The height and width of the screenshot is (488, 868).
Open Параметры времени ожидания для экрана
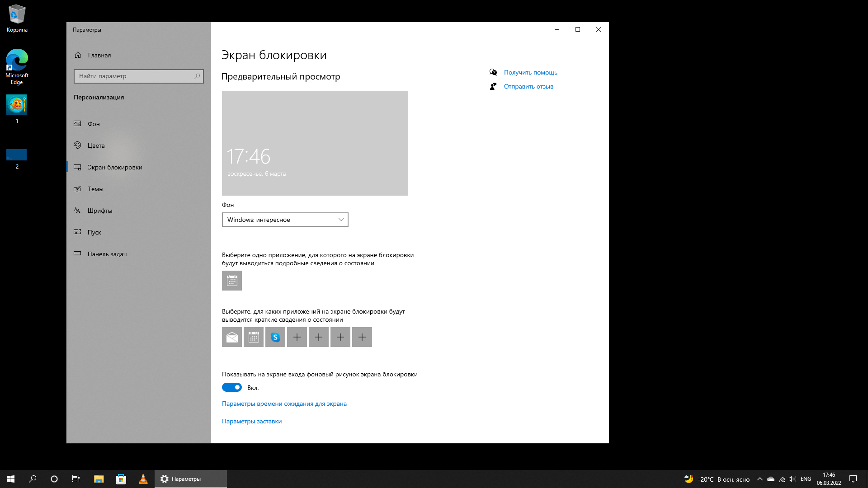coord(284,404)
